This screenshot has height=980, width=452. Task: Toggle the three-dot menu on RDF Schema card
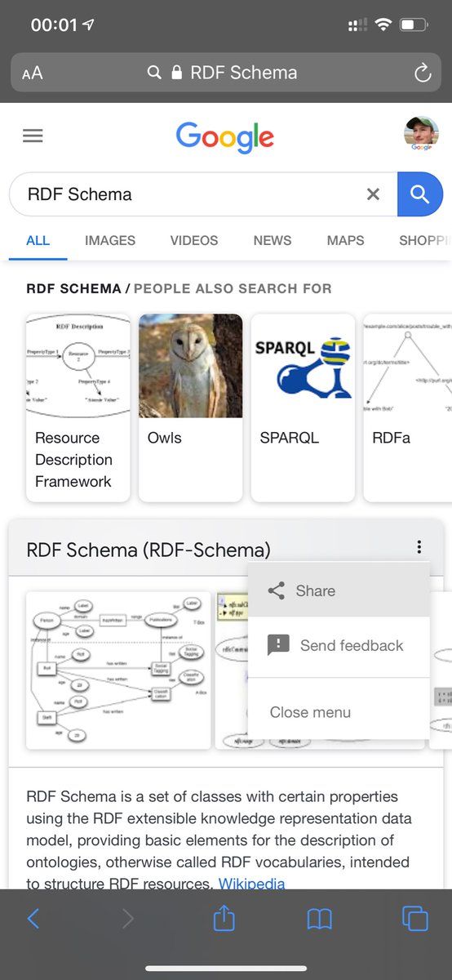[419, 547]
